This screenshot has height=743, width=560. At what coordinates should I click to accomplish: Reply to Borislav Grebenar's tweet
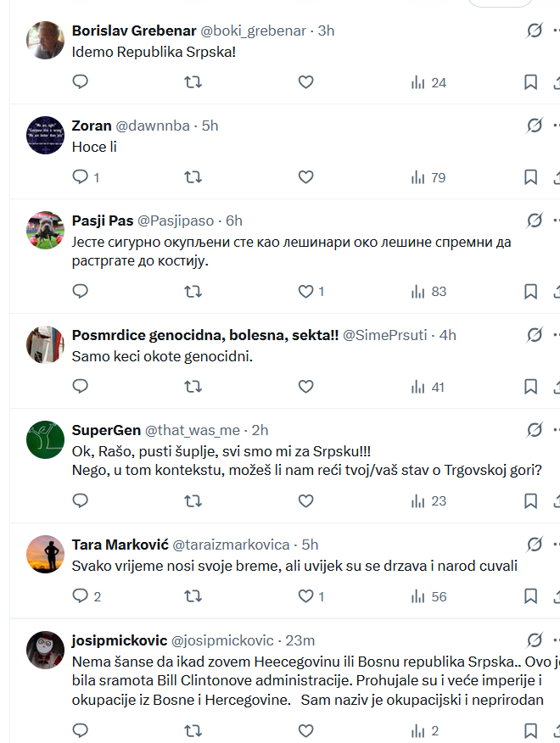coord(81,82)
